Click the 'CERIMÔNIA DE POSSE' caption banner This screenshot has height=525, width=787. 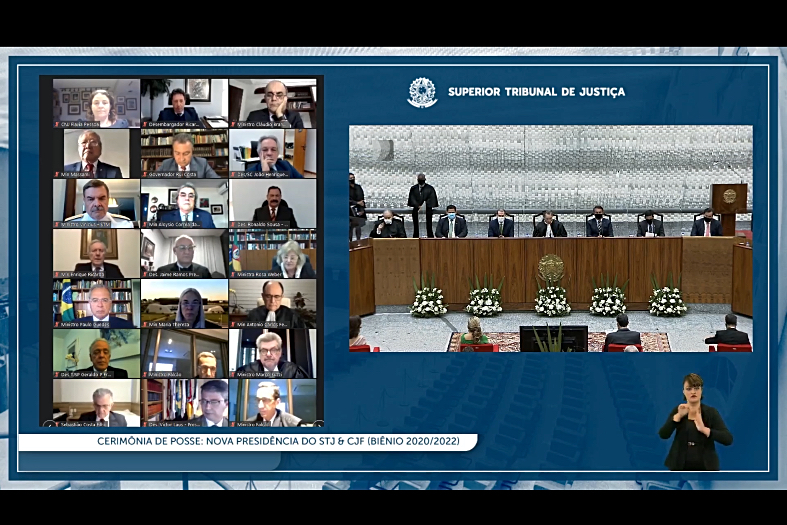248,442
